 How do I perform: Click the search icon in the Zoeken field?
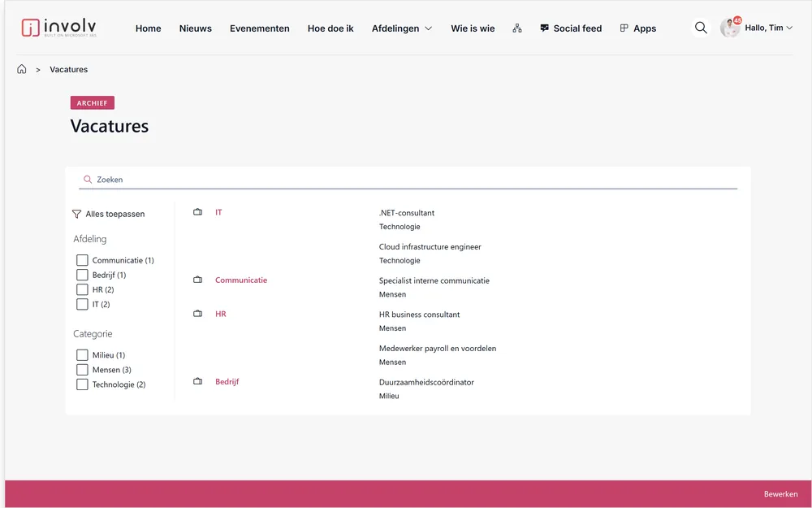tap(88, 180)
